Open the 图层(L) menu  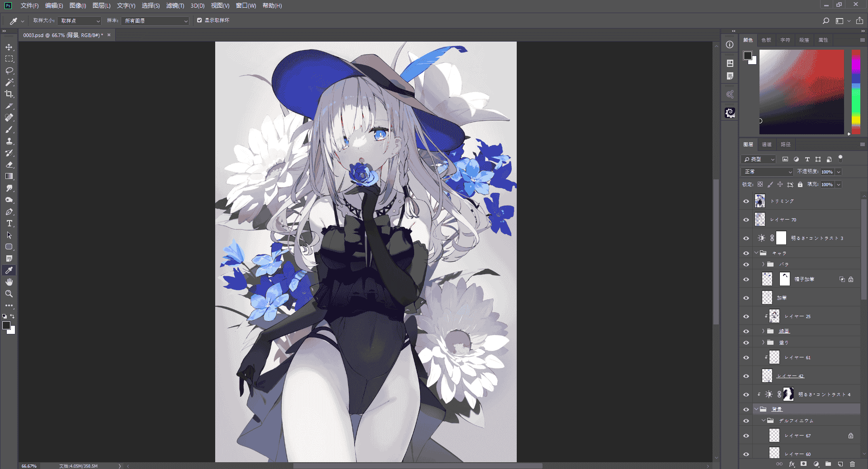101,5
